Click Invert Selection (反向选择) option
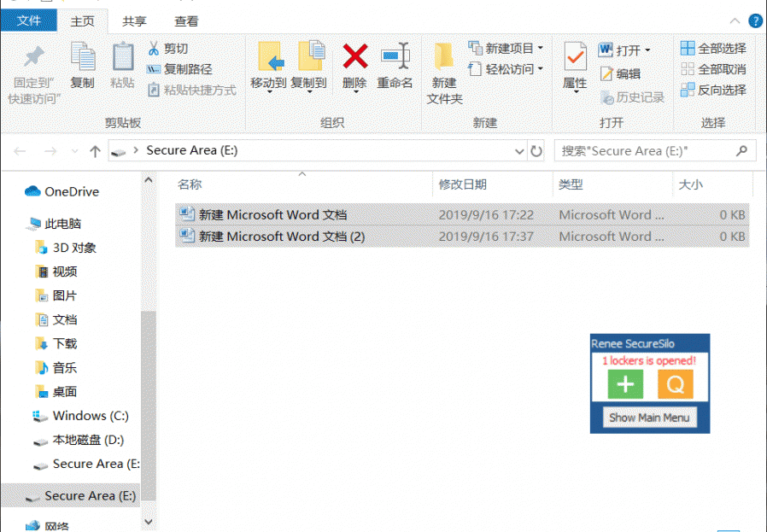Screen dimensions: 767x532 tap(713, 90)
